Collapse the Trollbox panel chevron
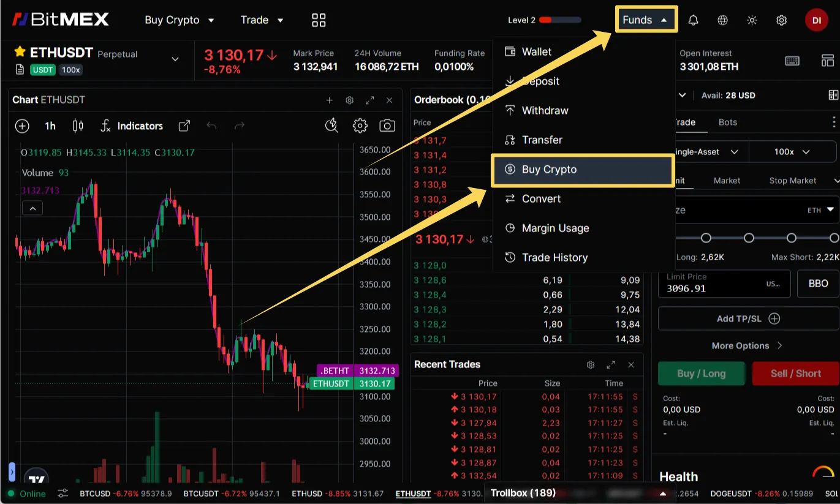Image resolution: width=840 pixels, height=504 pixels. coord(662,492)
